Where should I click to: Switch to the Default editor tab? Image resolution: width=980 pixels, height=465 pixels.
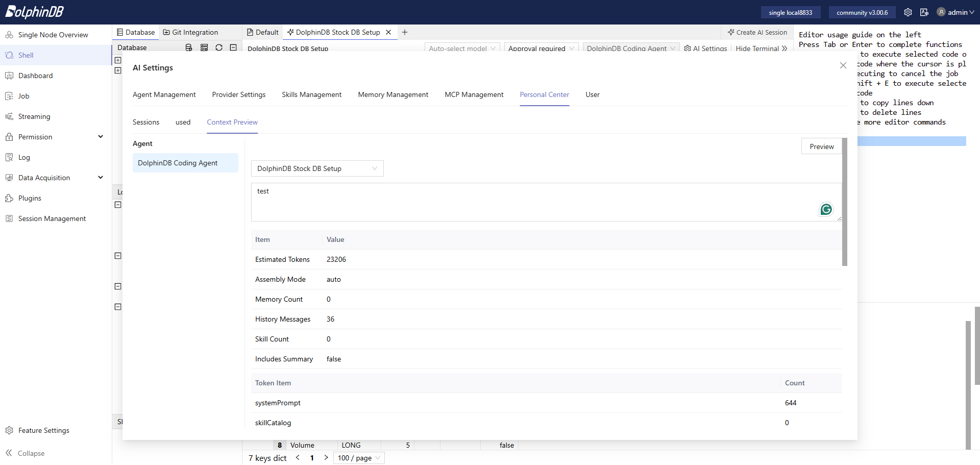point(263,32)
